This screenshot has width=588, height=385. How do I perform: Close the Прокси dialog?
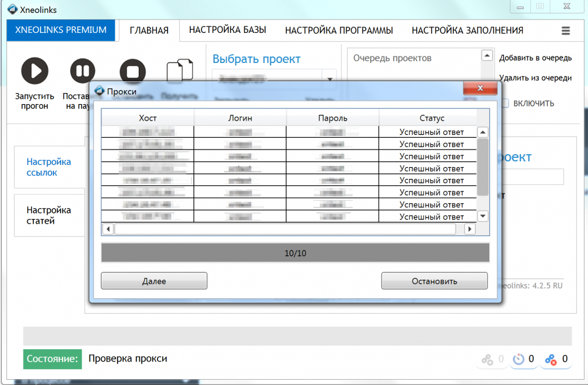click(x=480, y=88)
